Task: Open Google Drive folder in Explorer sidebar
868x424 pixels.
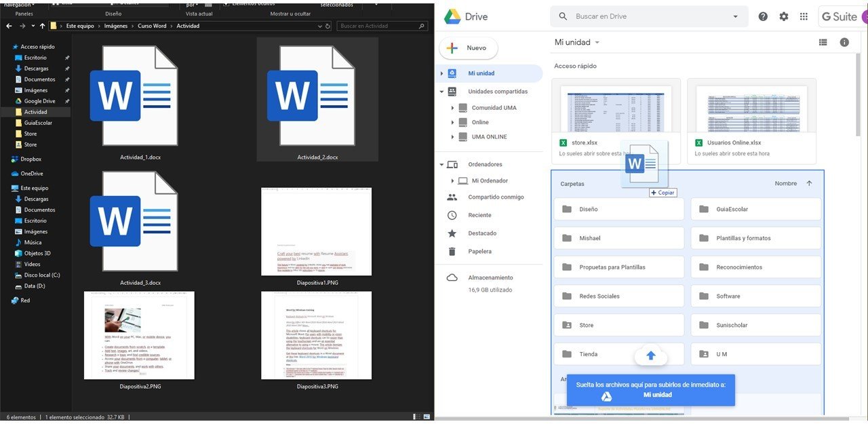Action: pos(39,101)
